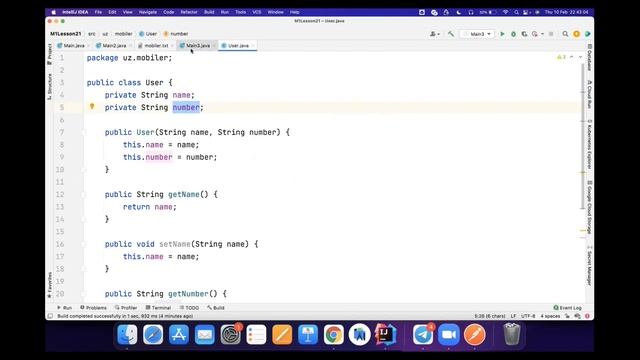Open the Favorites tool window
Viewport: 640px width, 360px height.
coord(49,285)
